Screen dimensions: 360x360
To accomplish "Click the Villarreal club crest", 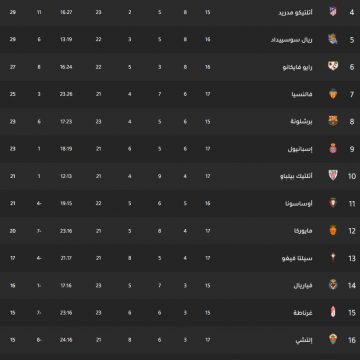I will pyautogui.click(x=333, y=285).
